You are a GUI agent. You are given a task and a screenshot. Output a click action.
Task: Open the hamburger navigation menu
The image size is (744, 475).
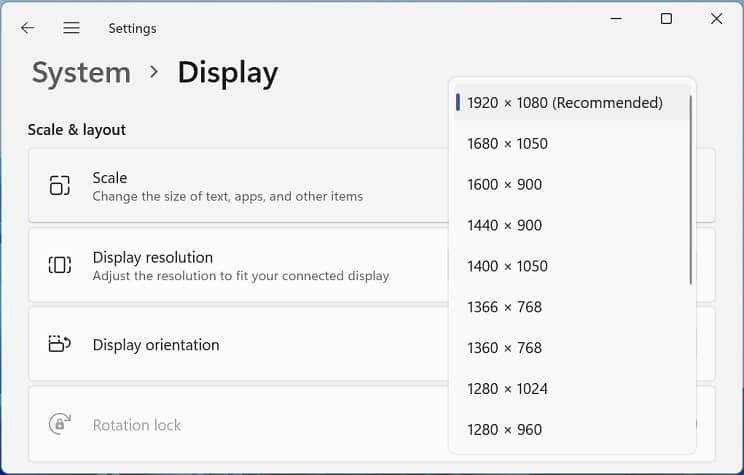click(x=72, y=28)
